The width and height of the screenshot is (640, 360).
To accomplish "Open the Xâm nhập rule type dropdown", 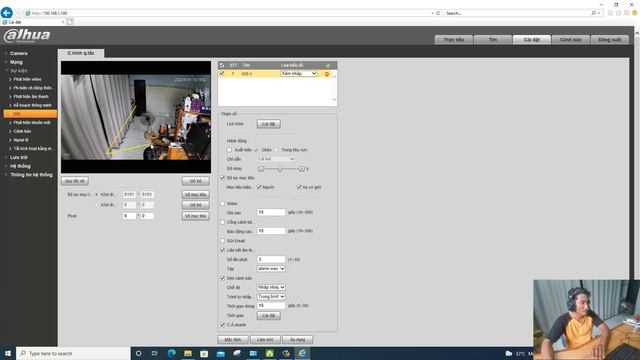I will [x=299, y=73].
